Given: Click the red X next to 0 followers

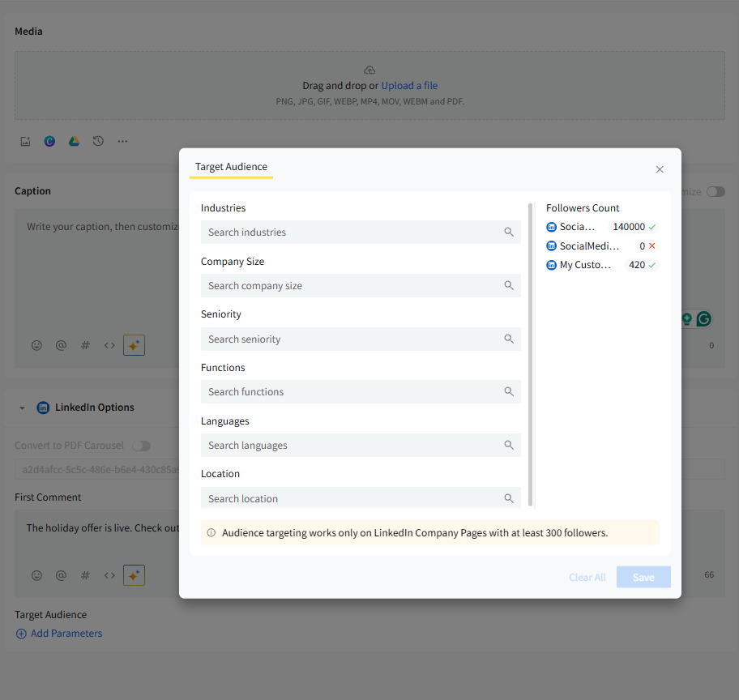Looking at the screenshot, I should point(651,245).
